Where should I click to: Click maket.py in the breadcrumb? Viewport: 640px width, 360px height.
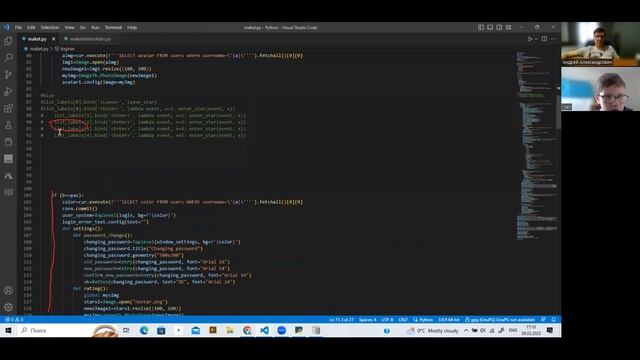click(39, 49)
